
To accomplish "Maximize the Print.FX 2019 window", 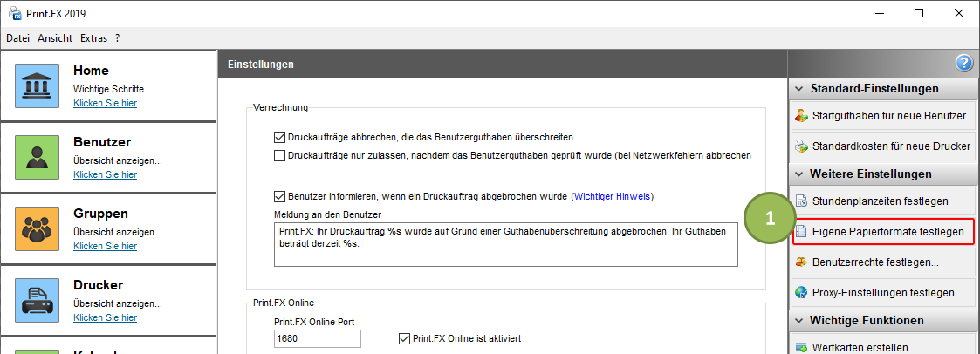I will pyautogui.click(x=918, y=13).
